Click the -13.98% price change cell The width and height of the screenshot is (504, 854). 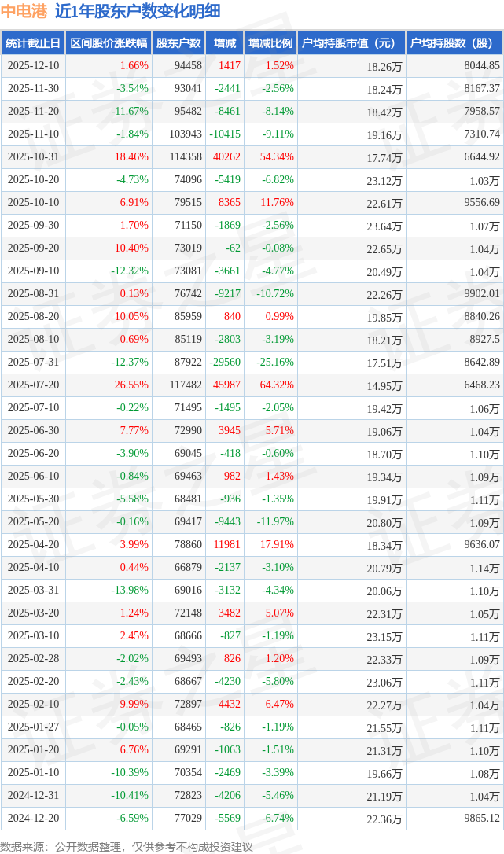pos(130,591)
